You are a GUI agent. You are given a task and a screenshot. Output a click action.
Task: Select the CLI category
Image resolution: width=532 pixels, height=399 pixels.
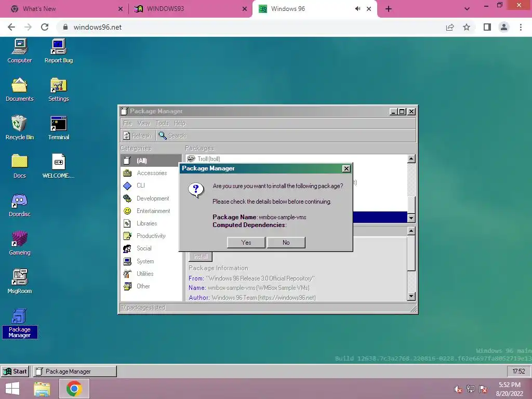pos(151,185)
